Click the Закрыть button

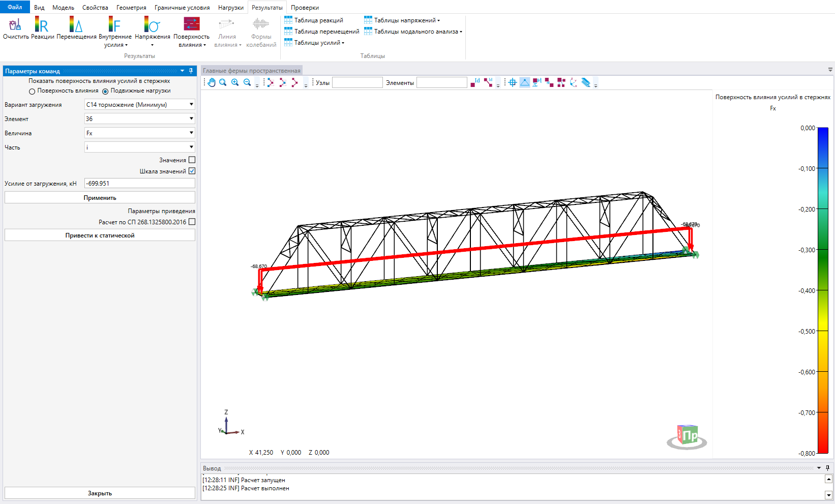tap(100, 493)
